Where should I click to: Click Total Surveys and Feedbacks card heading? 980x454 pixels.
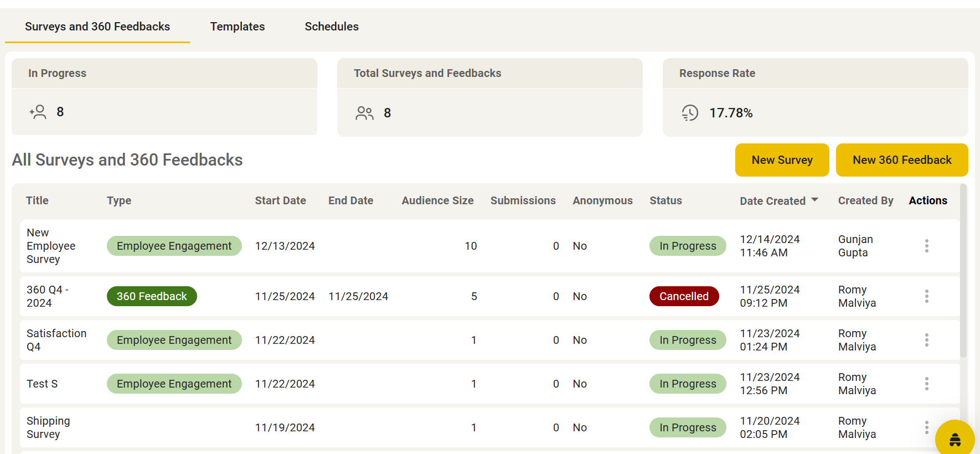[x=427, y=73]
